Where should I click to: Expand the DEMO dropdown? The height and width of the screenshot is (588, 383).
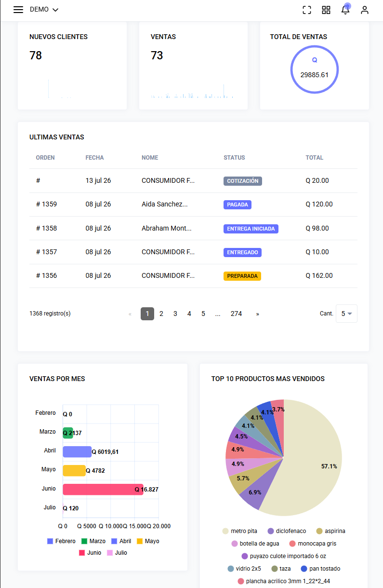(44, 10)
